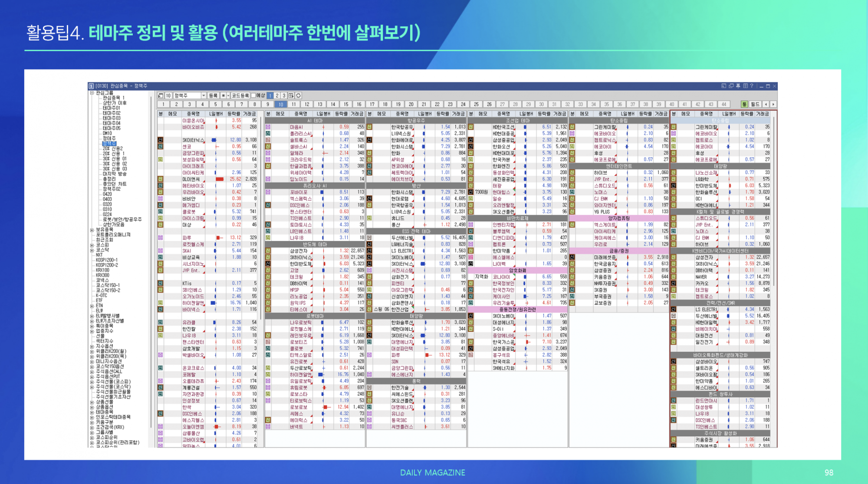Toggle the tree panel icon left of 10

coord(161,95)
